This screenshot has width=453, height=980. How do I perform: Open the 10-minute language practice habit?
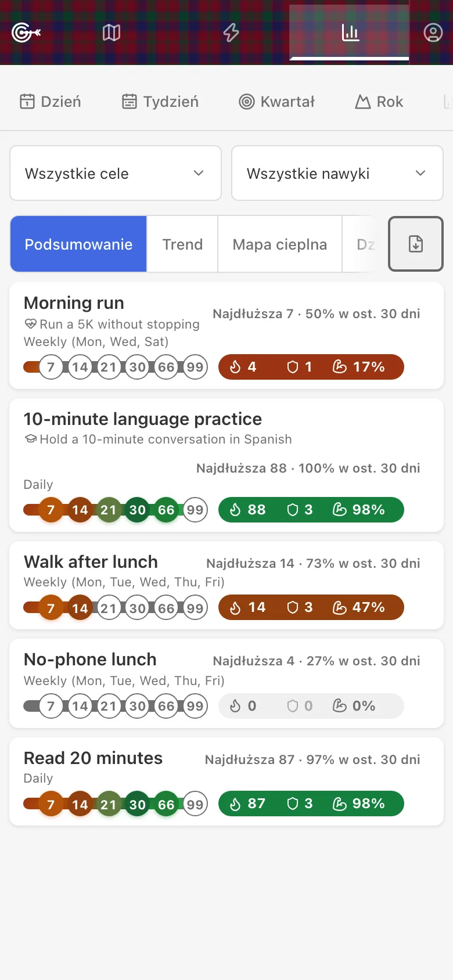click(x=227, y=465)
